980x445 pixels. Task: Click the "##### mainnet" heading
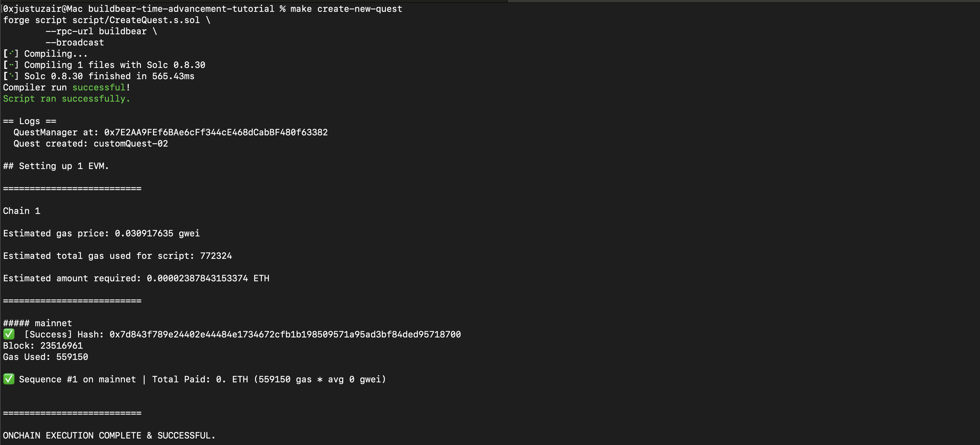(x=37, y=323)
